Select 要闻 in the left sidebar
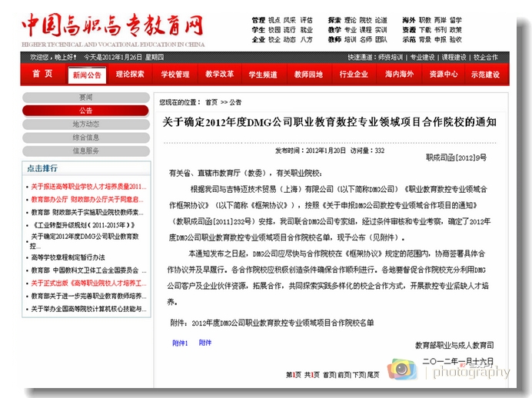The image size is (532, 398). pyautogui.click(x=85, y=98)
